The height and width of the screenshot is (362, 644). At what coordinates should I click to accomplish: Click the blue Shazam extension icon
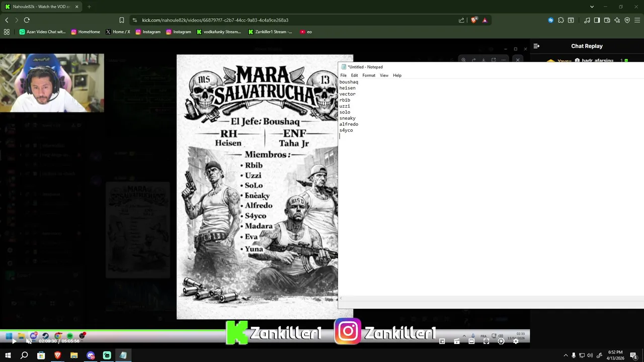pos(551,20)
